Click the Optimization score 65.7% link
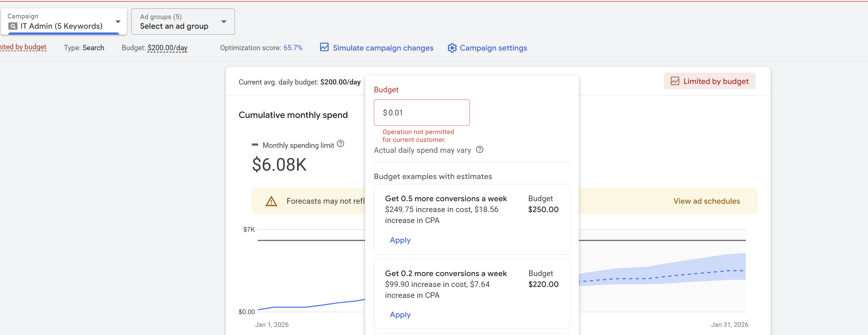 [293, 48]
